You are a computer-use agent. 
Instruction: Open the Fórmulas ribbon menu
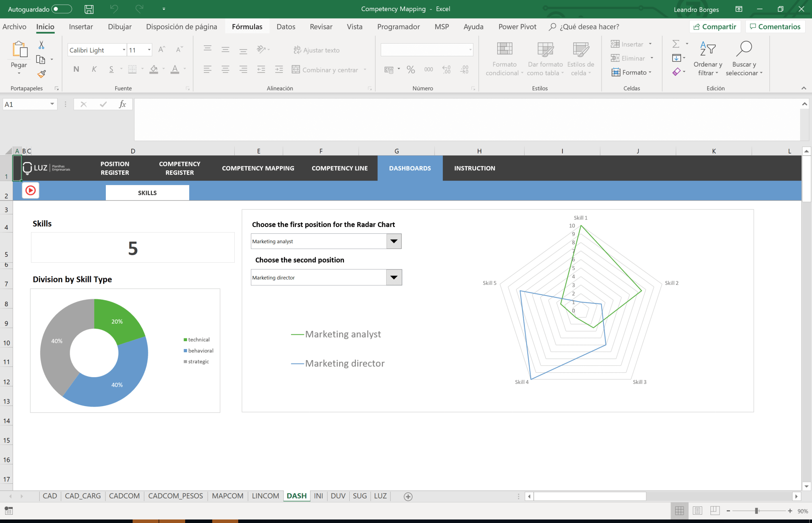tap(247, 27)
